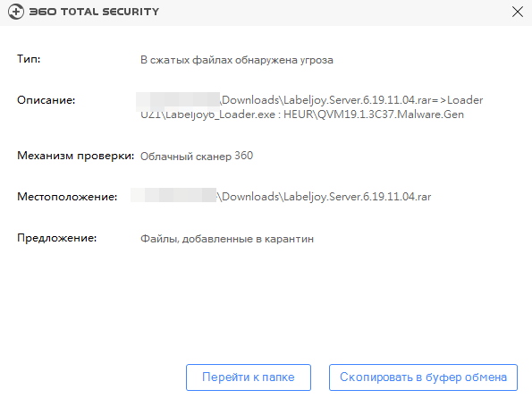Image resolution: width=532 pixels, height=407 pixels.
Task: Select the Предложение label
Action: pos(57,238)
